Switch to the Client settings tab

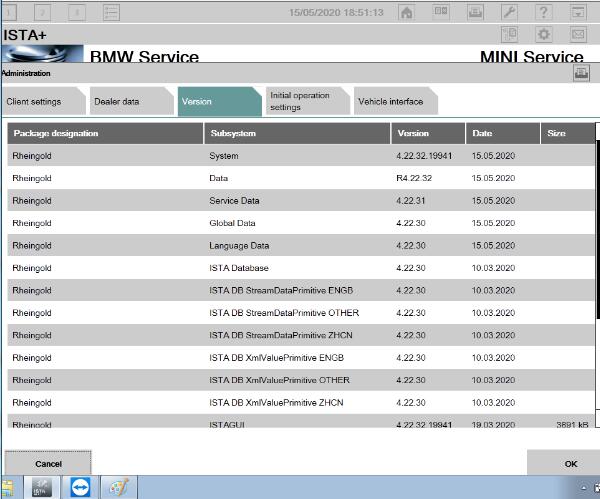click(44, 101)
